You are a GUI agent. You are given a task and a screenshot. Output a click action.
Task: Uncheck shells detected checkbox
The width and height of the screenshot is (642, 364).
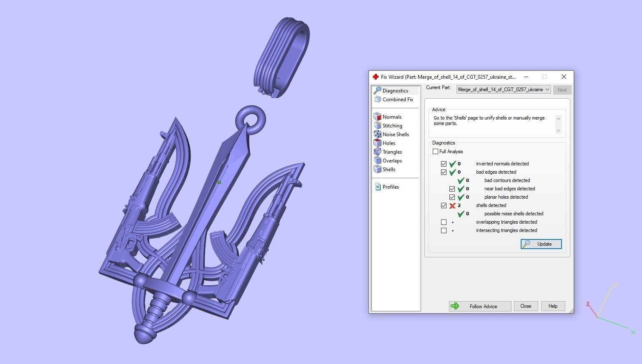(444, 205)
